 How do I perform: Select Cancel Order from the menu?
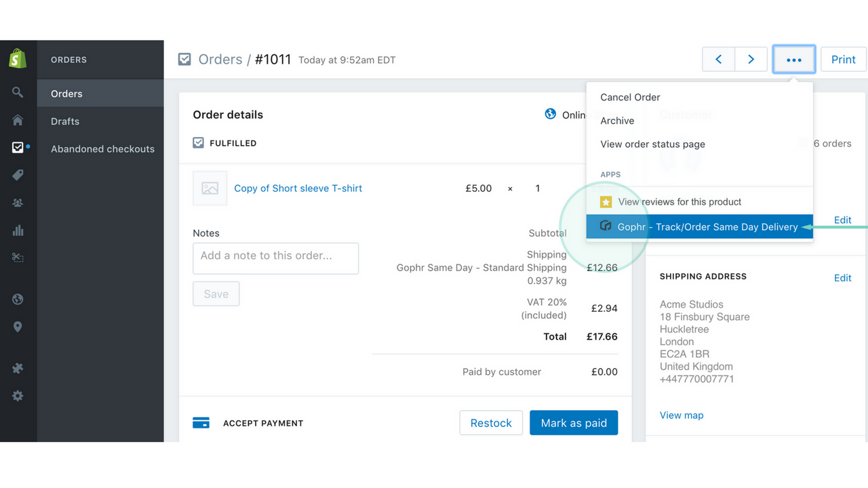click(x=629, y=97)
